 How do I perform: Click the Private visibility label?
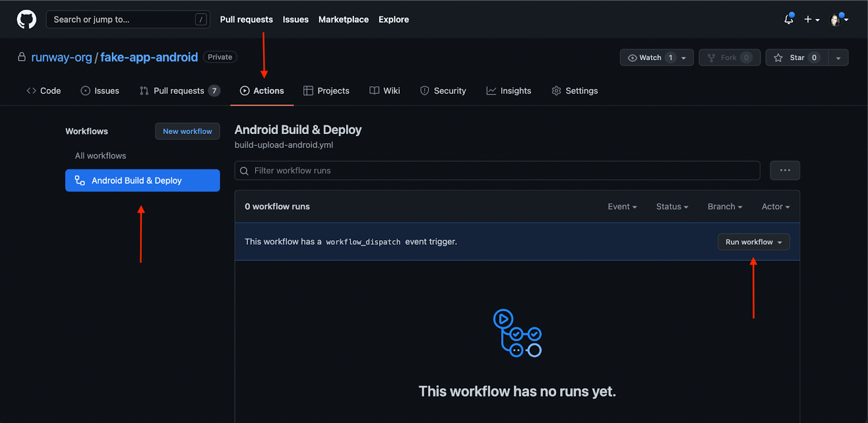(x=220, y=57)
